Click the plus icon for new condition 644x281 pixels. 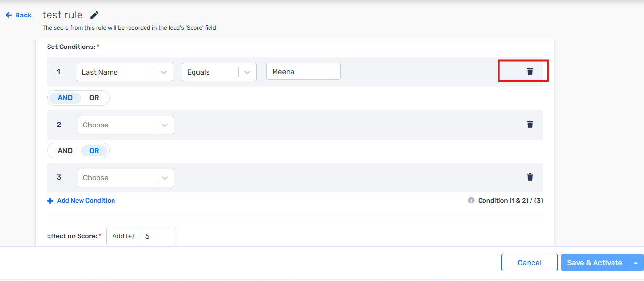[50, 201]
